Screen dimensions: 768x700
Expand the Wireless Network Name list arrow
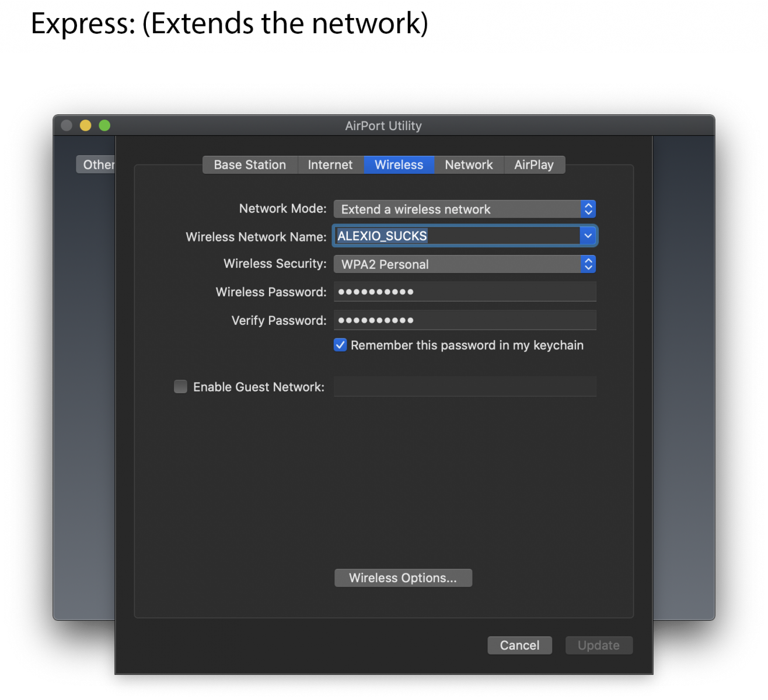click(588, 236)
